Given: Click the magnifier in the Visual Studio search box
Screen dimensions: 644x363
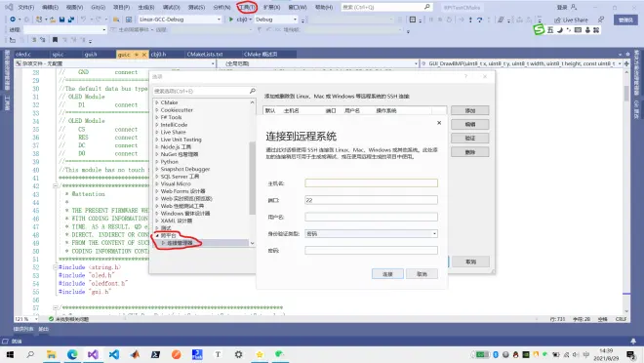Looking at the screenshot, I should click(427, 7).
